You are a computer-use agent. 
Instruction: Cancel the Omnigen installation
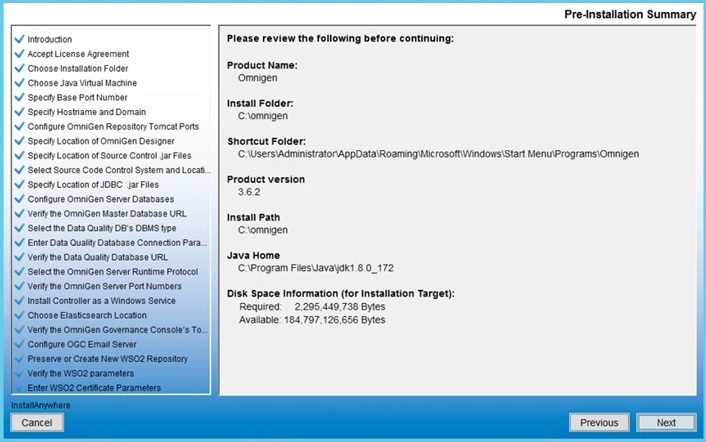click(x=37, y=423)
